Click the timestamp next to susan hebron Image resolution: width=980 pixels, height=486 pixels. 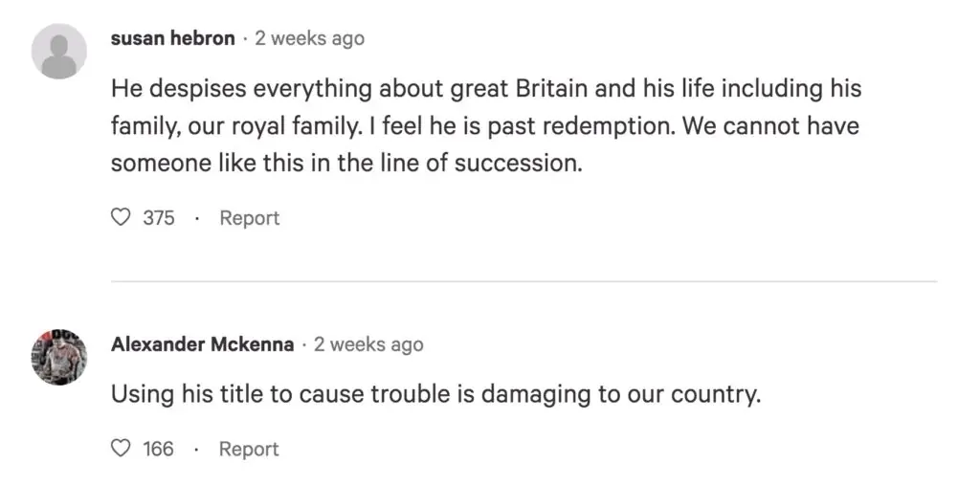(309, 39)
